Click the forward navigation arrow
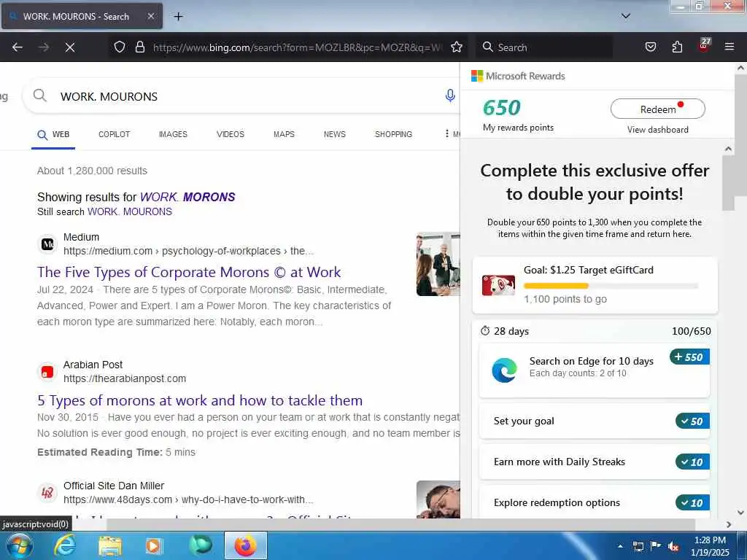The width and height of the screenshot is (747, 560). pos(44,47)
